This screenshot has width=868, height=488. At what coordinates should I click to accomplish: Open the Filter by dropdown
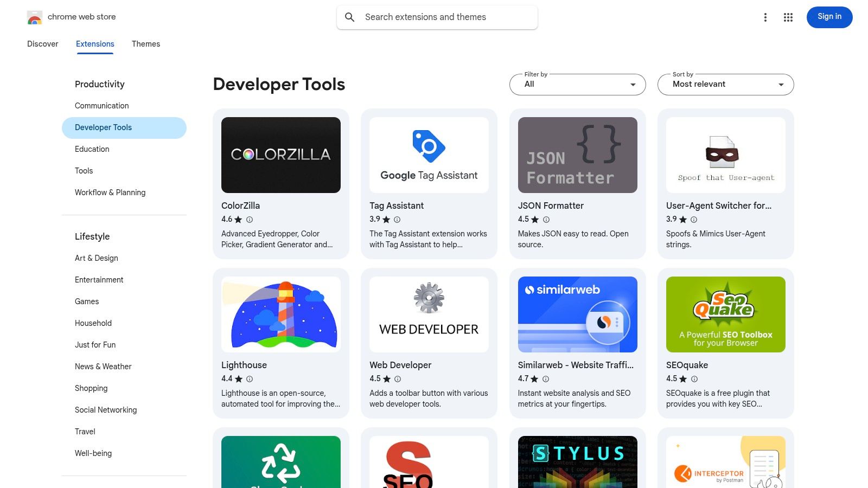[x=577, y=84]
